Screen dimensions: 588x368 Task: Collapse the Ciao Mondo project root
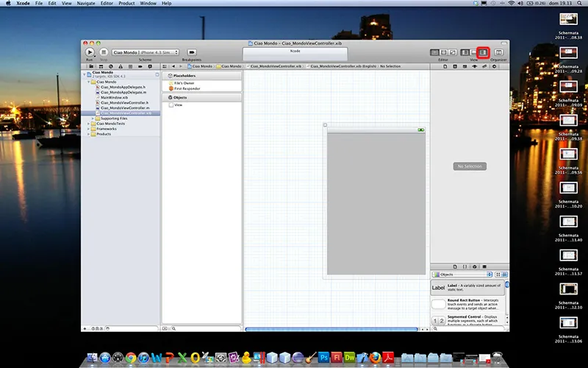point(85,74)
